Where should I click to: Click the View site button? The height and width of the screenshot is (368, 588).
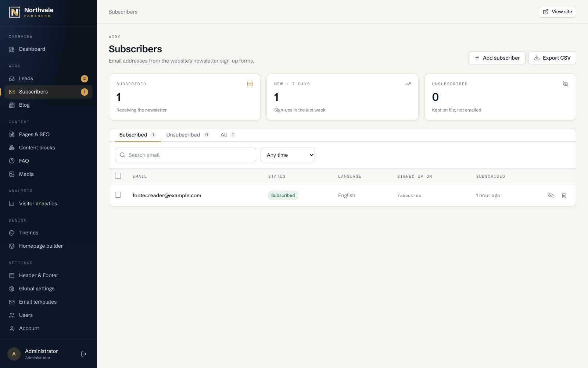coord(557,12)
